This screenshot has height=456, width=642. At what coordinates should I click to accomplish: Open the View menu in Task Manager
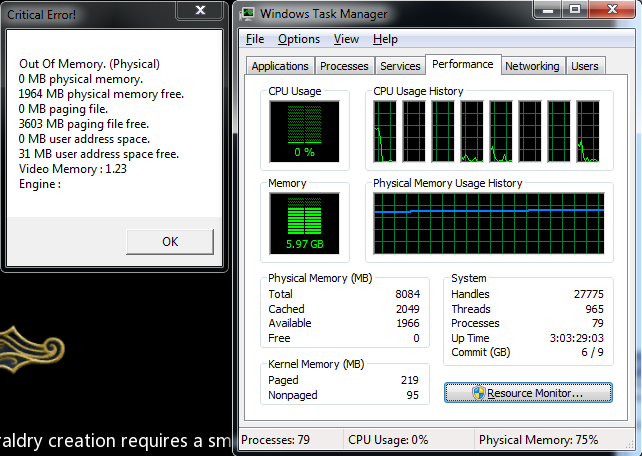(346, 39)
